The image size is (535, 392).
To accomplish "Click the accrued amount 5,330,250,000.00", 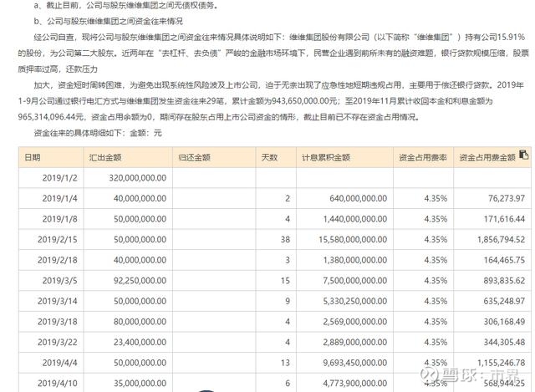I will 355,301.
